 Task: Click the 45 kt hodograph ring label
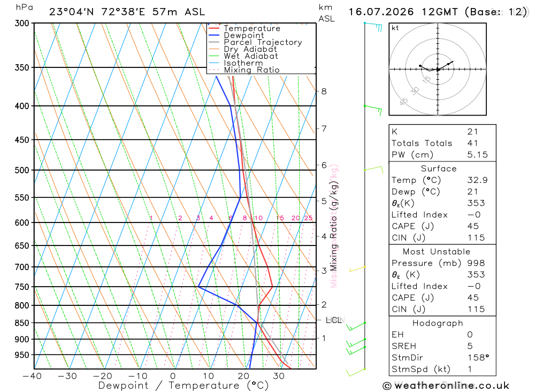tap(403, 102)
